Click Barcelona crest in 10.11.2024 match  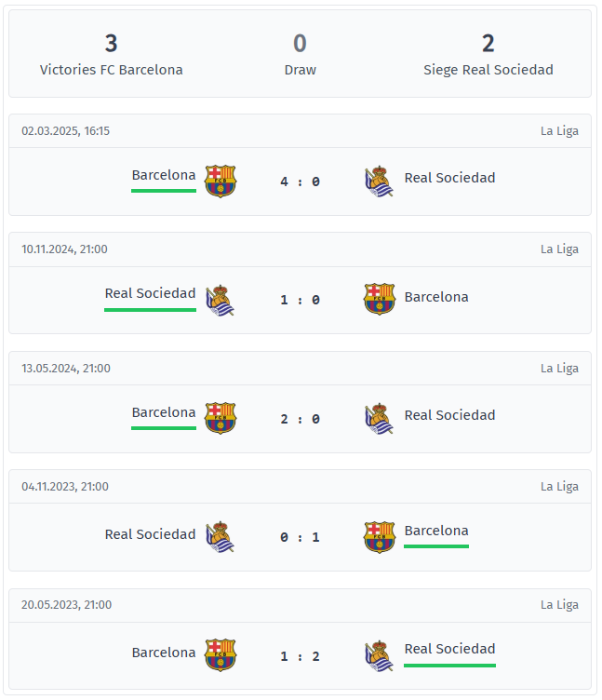pyautogui.click(x=379, y=299)
